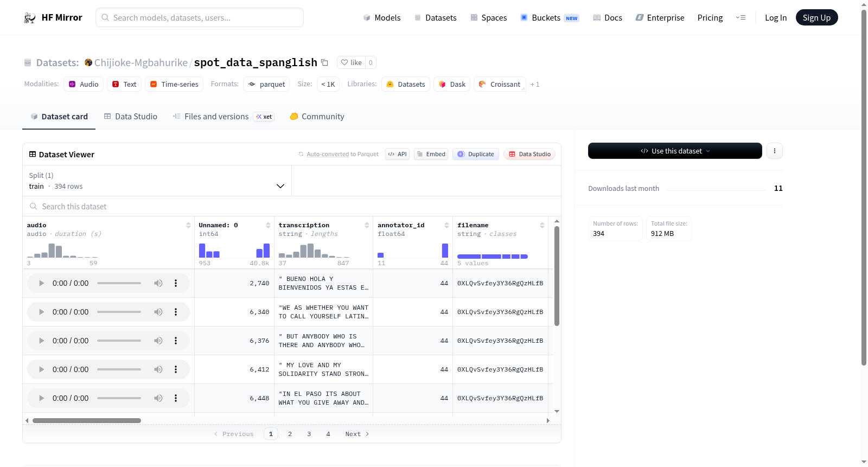Open Docs in the top navigation
The width and height of the screenshot is (868, 467).
point(608,18)
